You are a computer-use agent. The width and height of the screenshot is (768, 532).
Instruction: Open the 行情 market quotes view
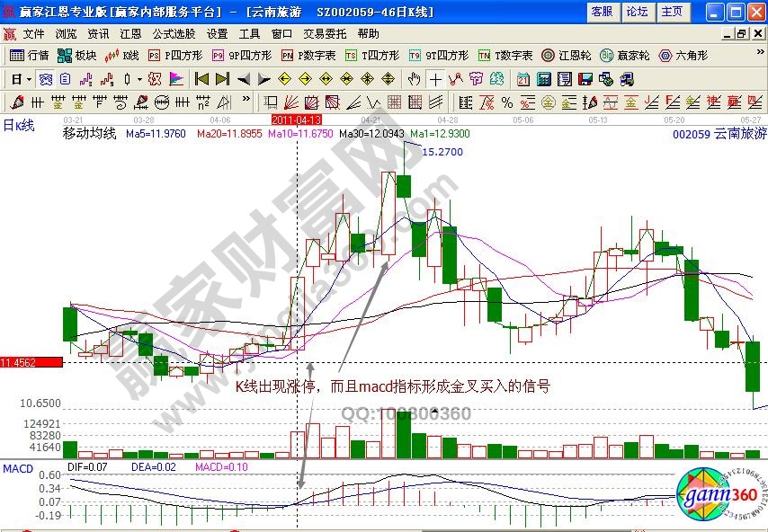coord(30,55)
